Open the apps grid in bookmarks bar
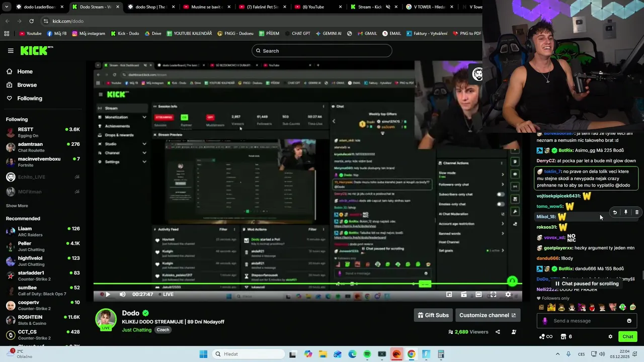 [7, 33]
